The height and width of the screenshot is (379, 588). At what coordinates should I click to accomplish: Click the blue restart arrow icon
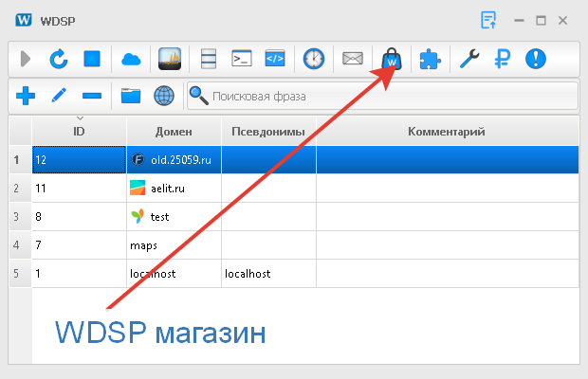click(x=59, y=59)
